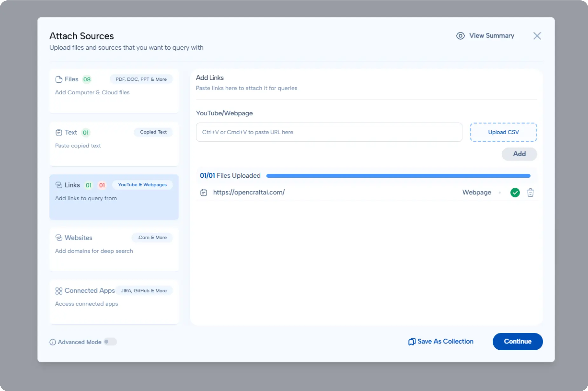Viewport: 588px width, 391px height.
Task: Click the document icon beside opencraftai.com
Action: click(x=204, y=192)
